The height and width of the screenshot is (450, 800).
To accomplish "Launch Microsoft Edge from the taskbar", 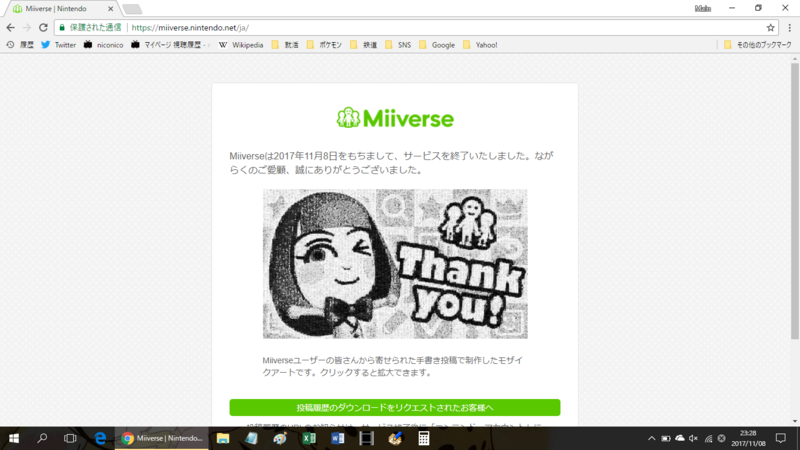I will coord(100,438).
